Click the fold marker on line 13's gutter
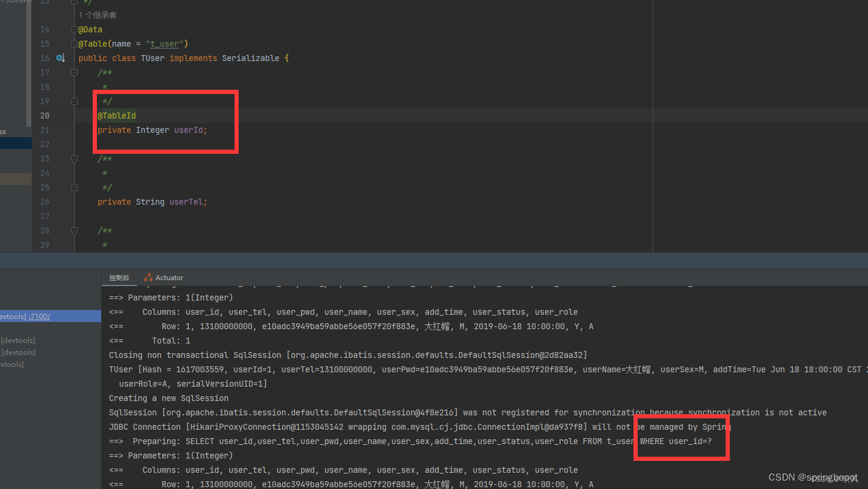 pyautogui.click(x=74, y=2)
